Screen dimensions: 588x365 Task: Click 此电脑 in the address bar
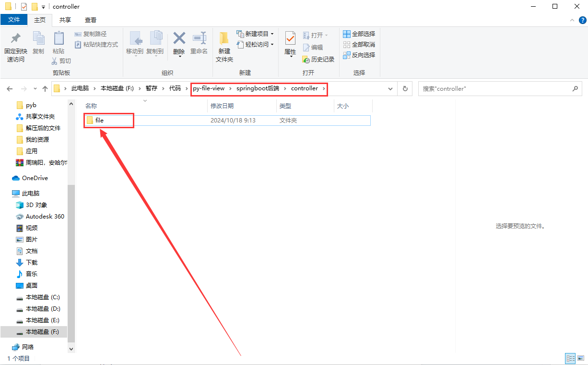click(x=80, y=88)
